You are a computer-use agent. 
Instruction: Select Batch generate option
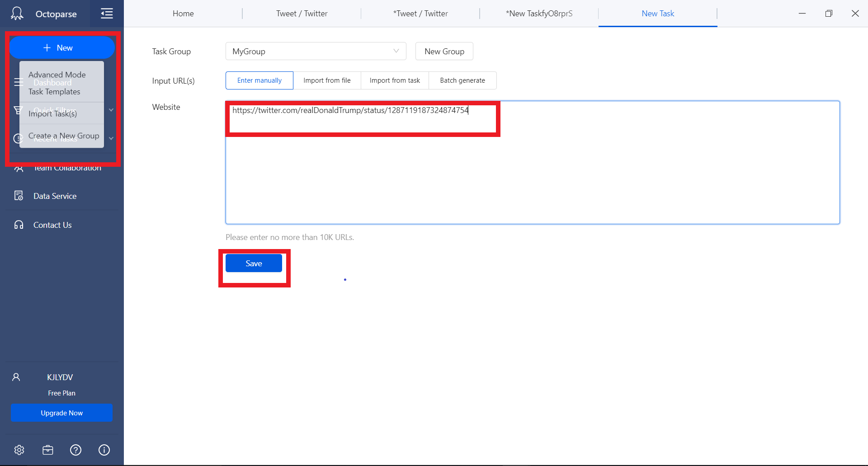point(462,80)
